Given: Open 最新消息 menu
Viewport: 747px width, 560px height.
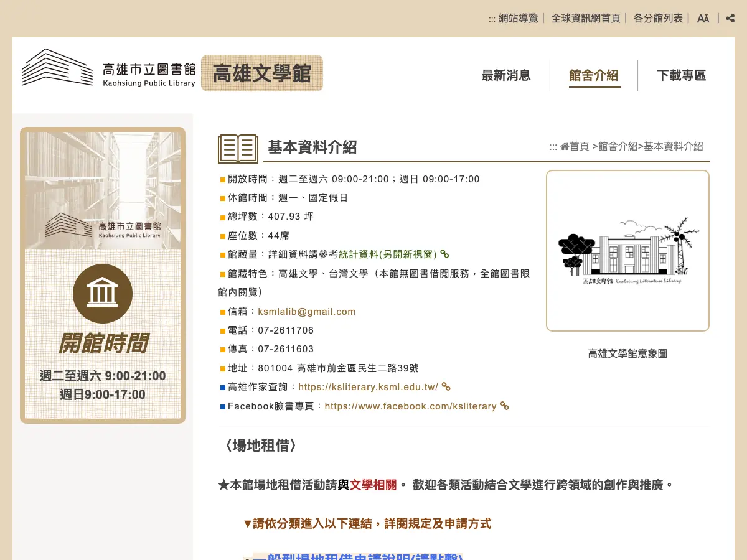Looking at the screenshot, I should [506, 75].
